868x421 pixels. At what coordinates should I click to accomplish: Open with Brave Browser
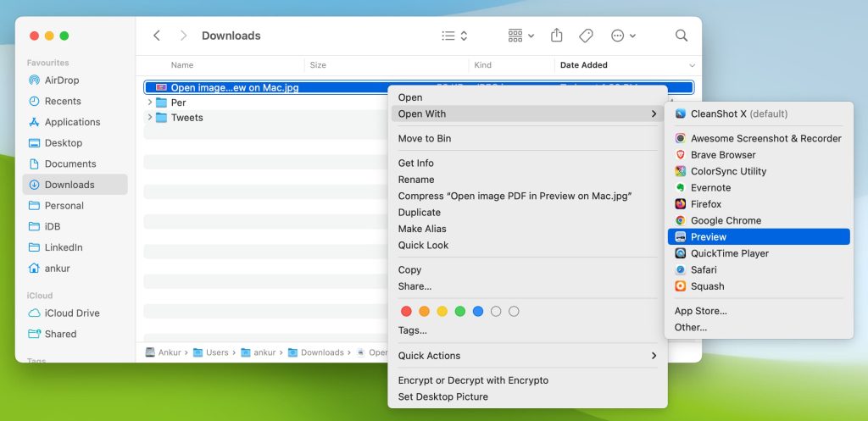coord(759,155)
